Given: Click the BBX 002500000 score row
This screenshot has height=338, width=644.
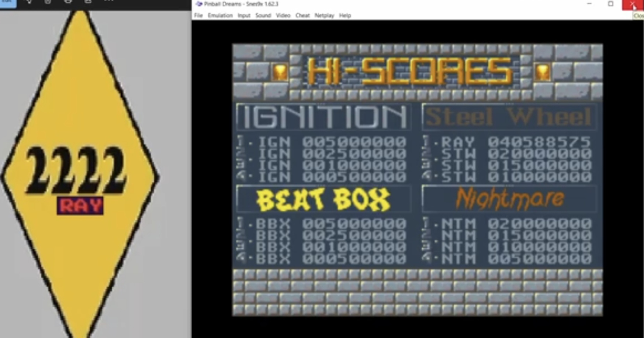Looking at the screenshot, I should pyautogui.click(x=322, y=235).
